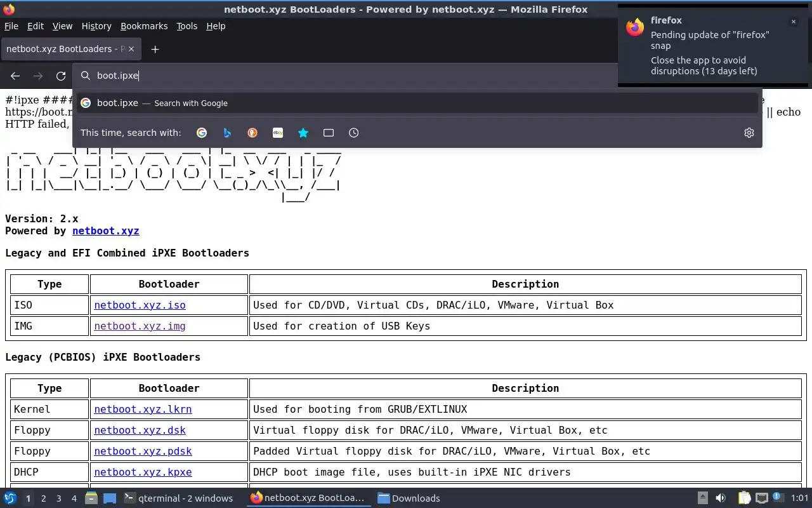
Task: Open the volume control in system tray
Action: tap(721, 498)
